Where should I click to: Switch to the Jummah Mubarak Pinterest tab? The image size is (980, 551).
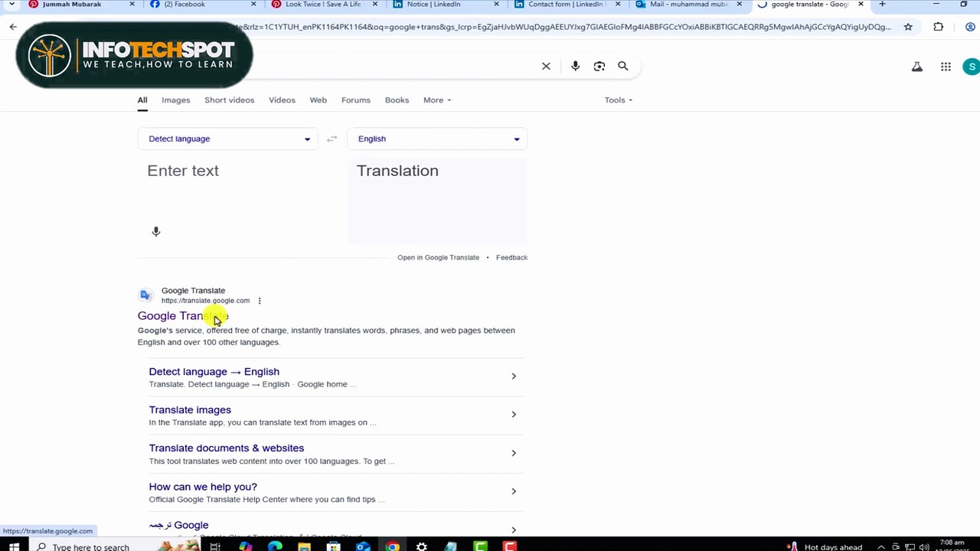[x=80, y=5]
